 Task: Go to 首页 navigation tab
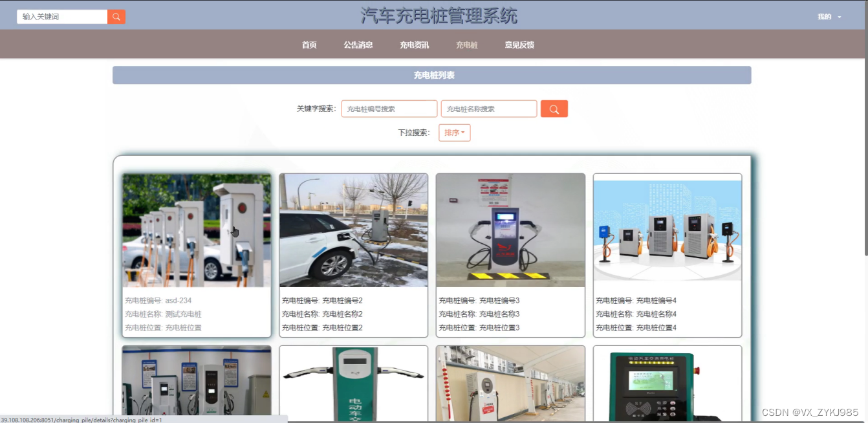[309, 45]
